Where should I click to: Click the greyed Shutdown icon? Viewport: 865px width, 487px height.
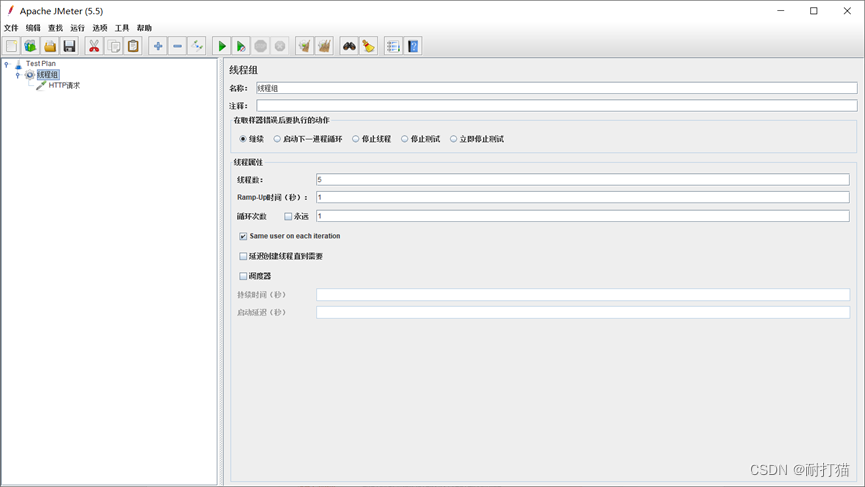280,46
